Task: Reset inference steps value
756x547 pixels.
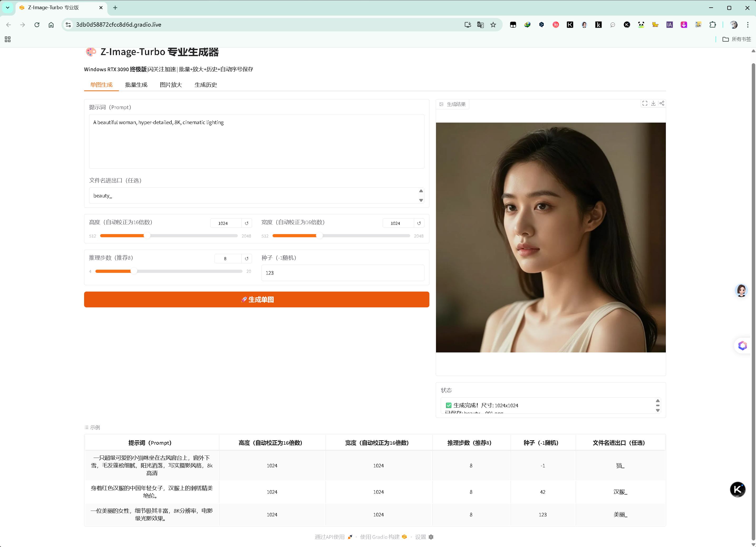Action: 247,259
